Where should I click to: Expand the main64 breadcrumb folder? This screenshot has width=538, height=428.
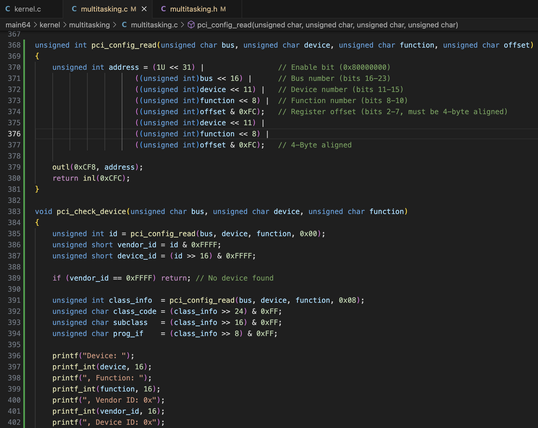coord(18,25)
